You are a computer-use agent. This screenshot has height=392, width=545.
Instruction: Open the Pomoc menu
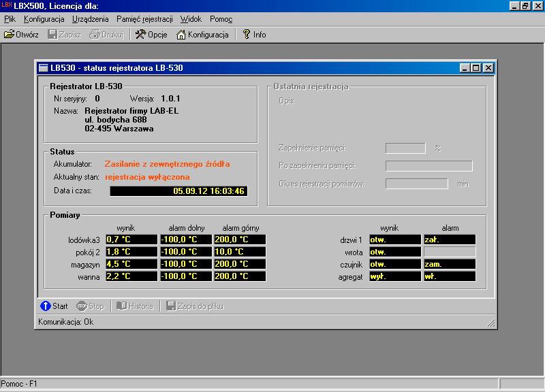click(x=221, y=19)
